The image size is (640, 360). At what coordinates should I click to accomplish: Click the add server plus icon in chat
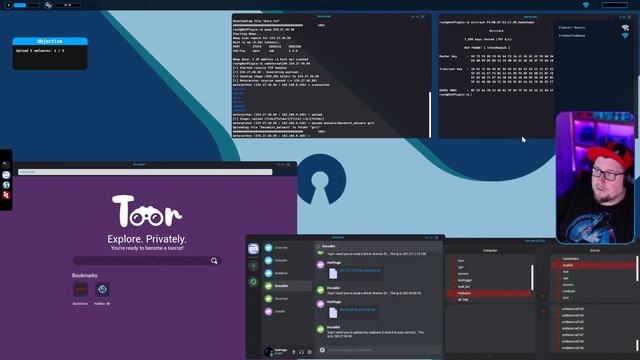click(253, 266)
